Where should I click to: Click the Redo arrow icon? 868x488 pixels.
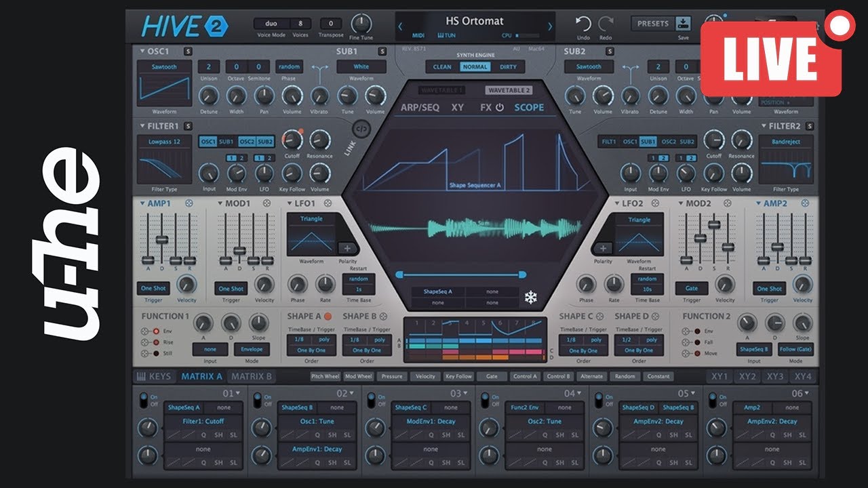(x=606, y=24)
